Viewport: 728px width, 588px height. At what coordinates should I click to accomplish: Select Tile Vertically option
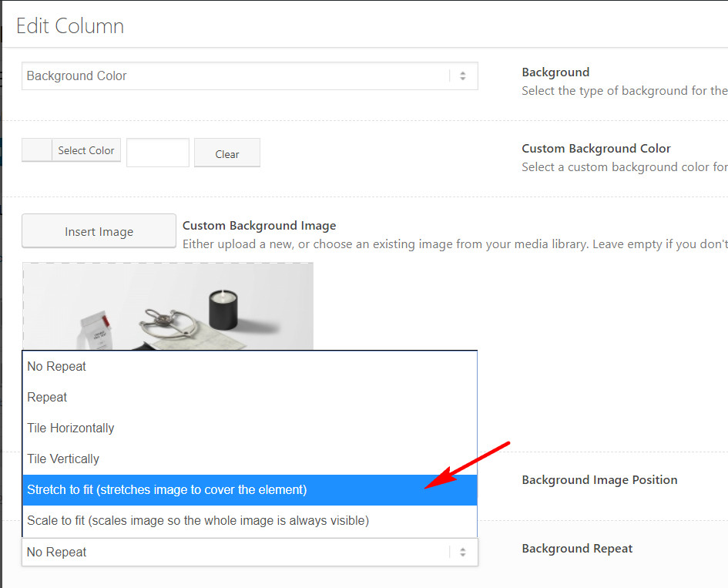click(250, 459)
